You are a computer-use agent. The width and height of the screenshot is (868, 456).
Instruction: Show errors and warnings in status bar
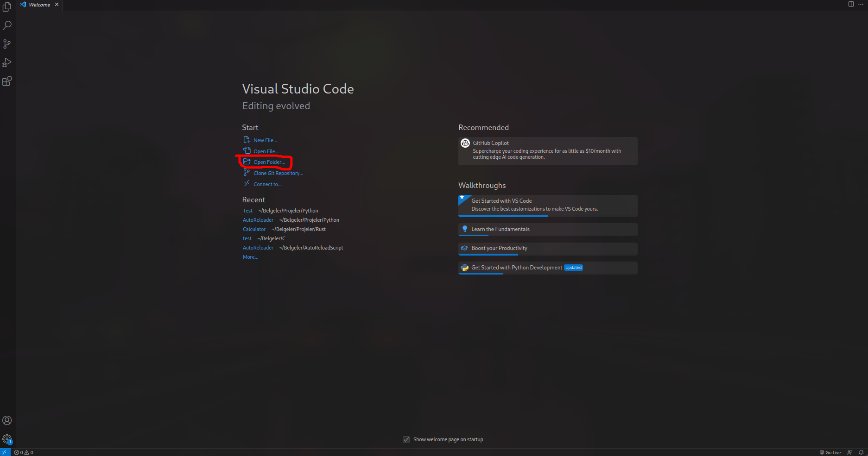point(24,452)
